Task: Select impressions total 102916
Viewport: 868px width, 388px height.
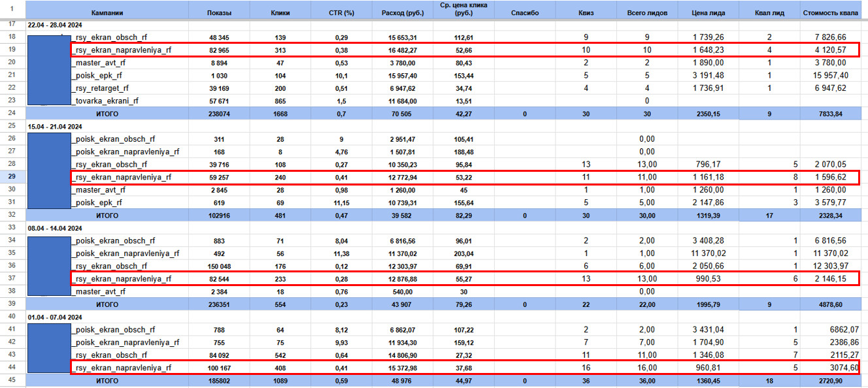Action: (x=219, y=215)
